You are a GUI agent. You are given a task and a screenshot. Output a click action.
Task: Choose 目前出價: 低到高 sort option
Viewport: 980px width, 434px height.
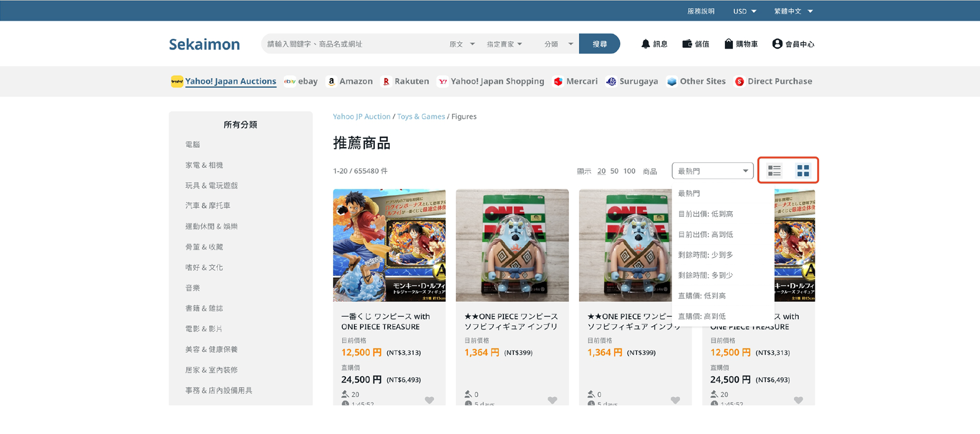pos(705,214)
